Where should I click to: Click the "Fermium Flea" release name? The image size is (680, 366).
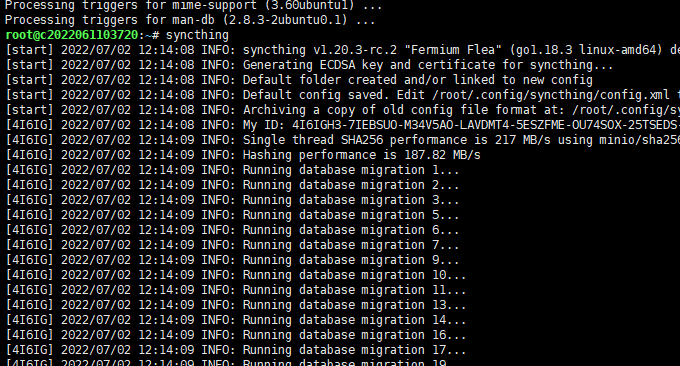[453, 50]
